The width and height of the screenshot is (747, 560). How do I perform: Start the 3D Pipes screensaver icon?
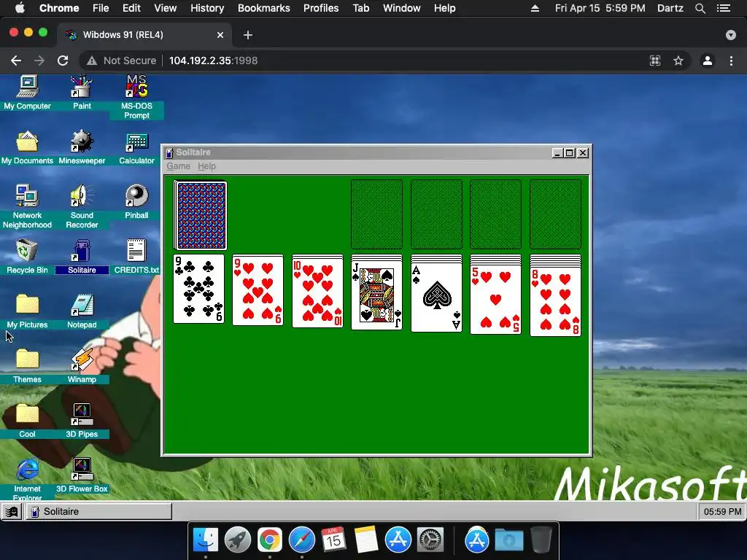point(82,421)
